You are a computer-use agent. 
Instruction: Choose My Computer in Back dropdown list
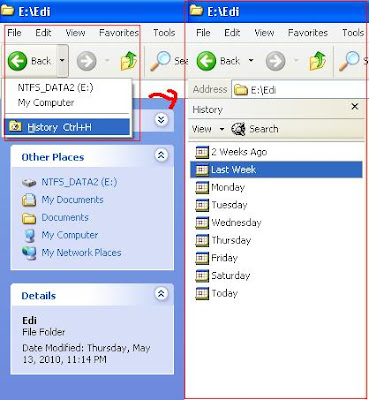coord(46,103)
